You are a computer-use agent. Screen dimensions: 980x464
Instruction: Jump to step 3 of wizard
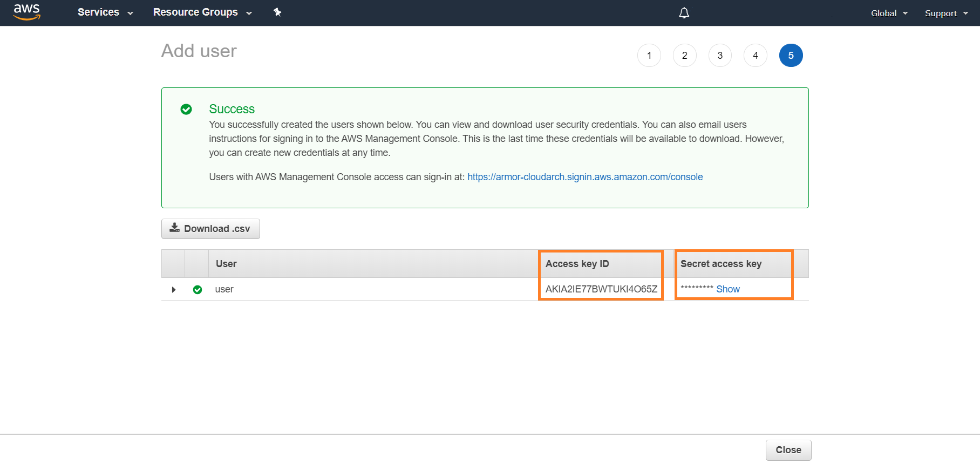coord(720,56)
